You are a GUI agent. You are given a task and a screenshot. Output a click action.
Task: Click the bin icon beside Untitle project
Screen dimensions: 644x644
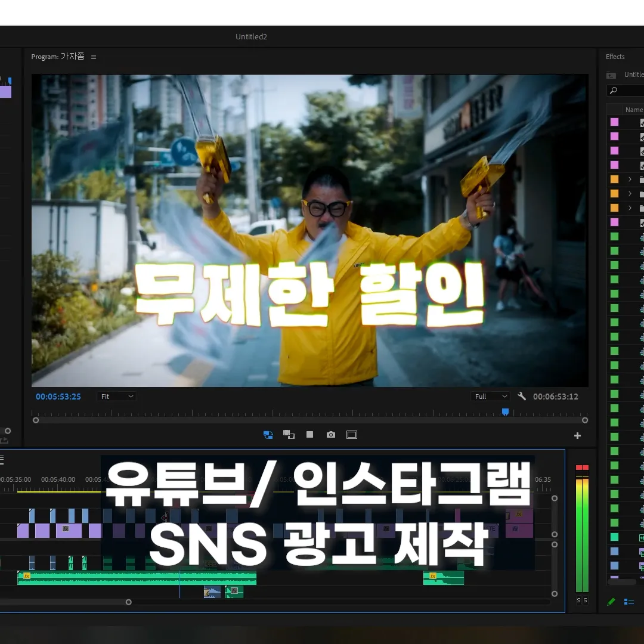(611, 75)
